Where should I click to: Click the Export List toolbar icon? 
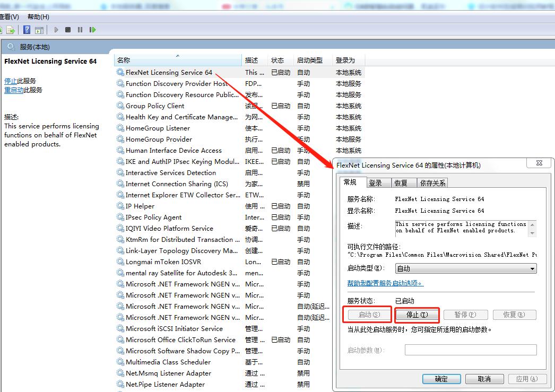click(x=10, y=30)
